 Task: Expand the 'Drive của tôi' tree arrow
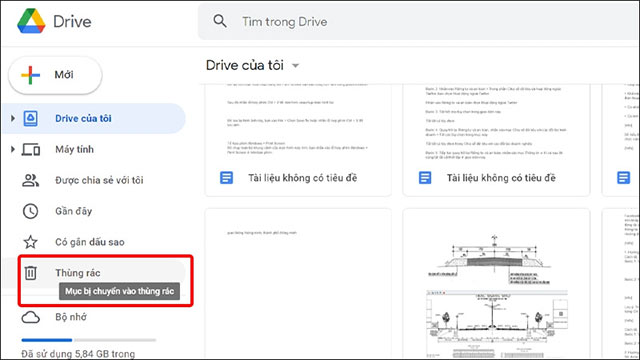13,118
